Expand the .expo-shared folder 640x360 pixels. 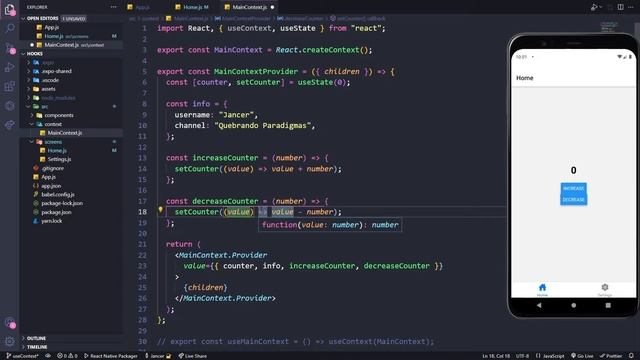56,71
